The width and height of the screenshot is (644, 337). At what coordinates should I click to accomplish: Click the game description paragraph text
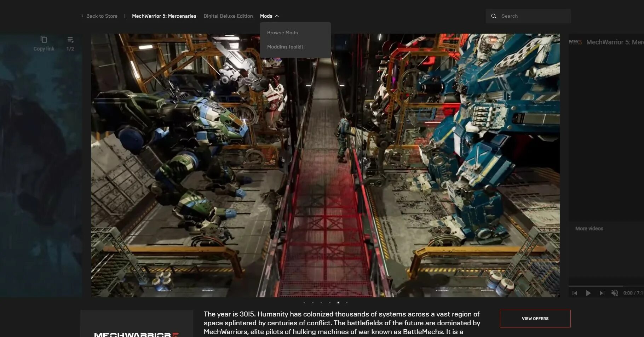[342, 323]
